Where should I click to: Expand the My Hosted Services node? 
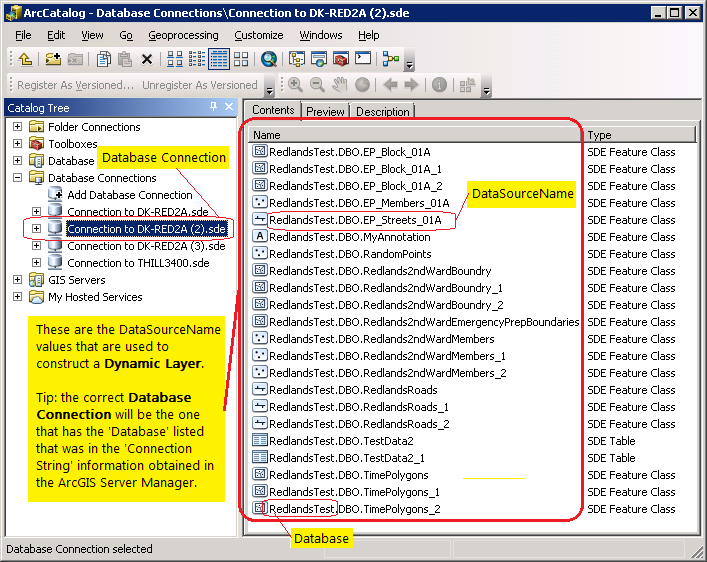pyautogui.click(x=17, y=297)
